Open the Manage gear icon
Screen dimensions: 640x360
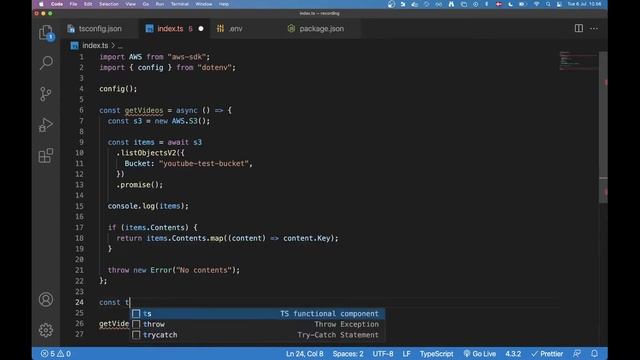click(46, 330)
